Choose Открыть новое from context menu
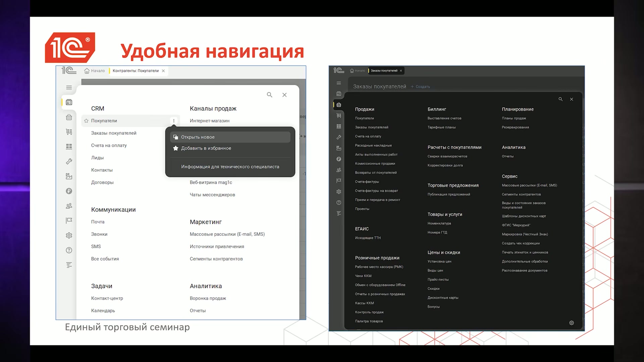The width and height of the screenshot is (644, 362). click(x=230, y=137)
